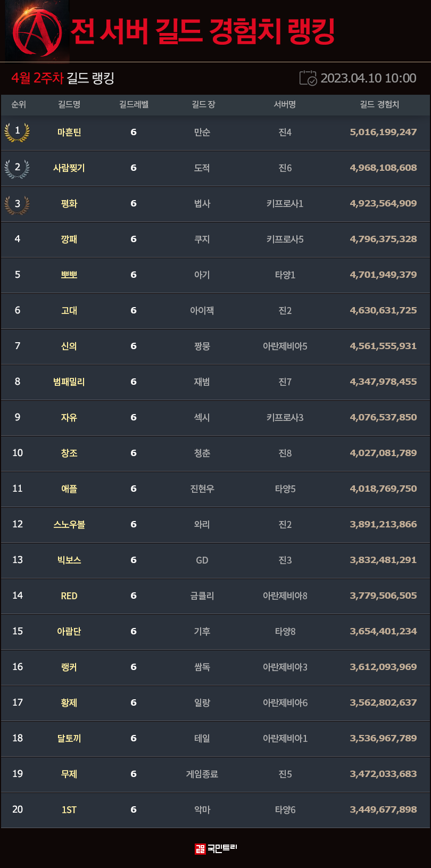Click the 길드명 column header

(x=69, y=105)
